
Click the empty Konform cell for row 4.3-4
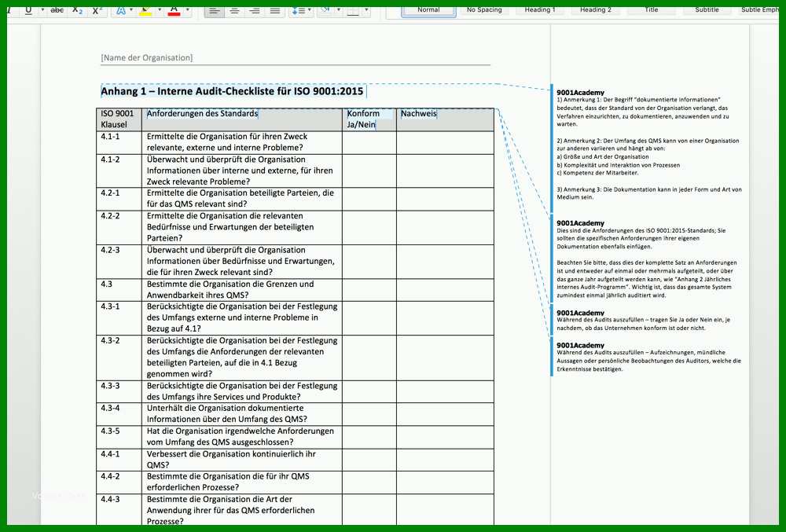click(369, 414)
